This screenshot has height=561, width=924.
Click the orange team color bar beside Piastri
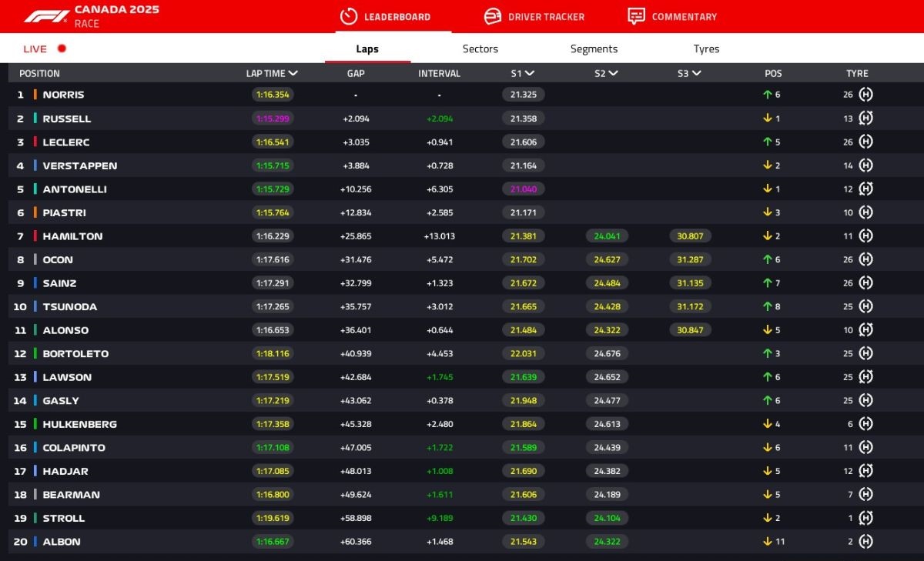pos(35,212)
